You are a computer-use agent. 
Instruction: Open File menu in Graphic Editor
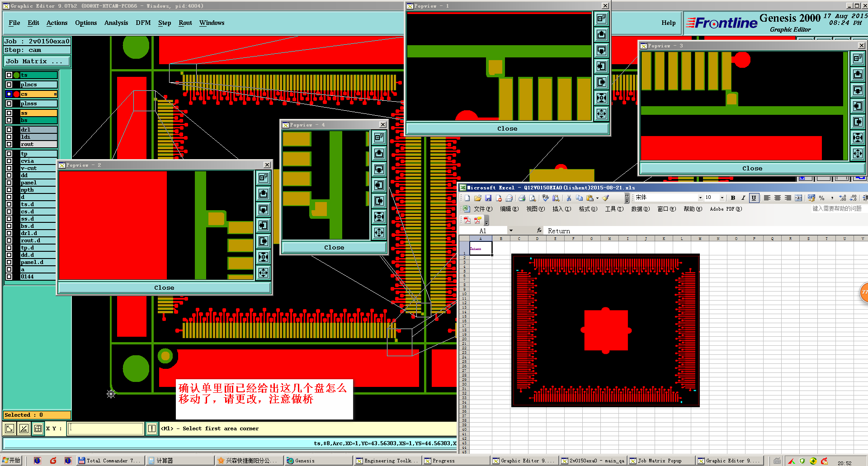[x=14, y=23]
